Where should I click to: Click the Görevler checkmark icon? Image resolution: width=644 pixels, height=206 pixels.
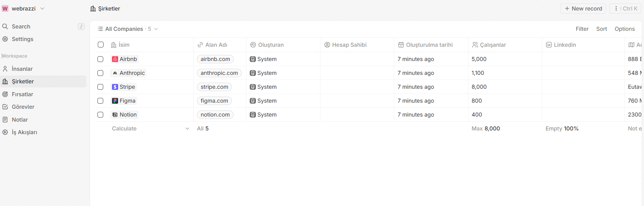pyautogui.click(x=5, y=107)
